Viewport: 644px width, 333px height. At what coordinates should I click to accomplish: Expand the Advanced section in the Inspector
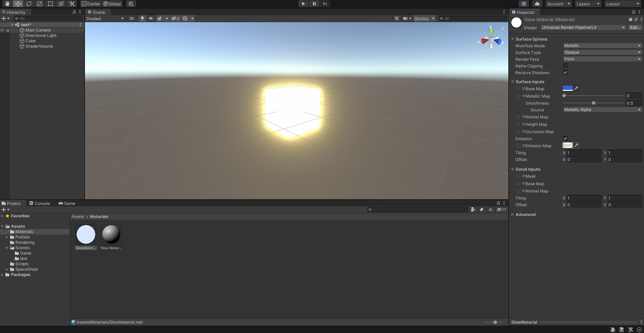(526, 214)
